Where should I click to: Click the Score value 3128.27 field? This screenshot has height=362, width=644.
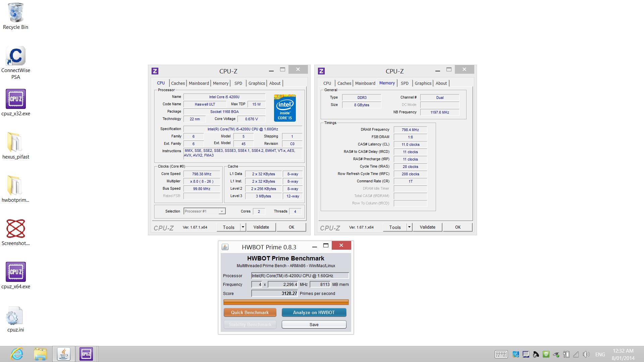274,293
